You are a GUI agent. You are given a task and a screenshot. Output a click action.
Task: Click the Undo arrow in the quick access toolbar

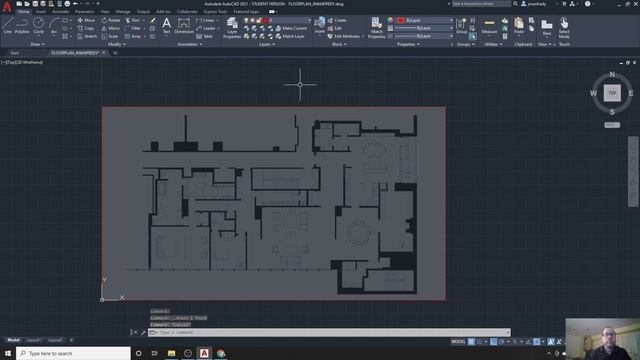tap(75, 4)
